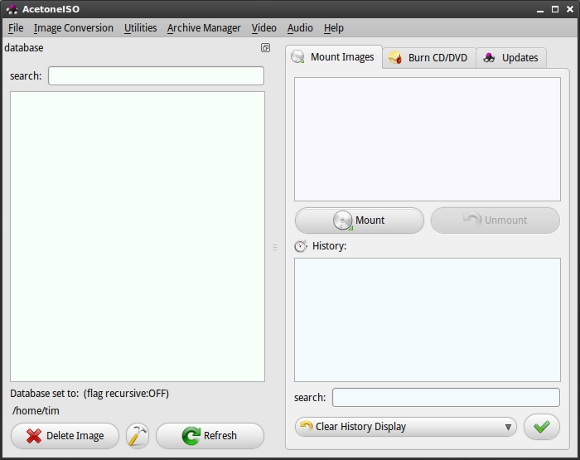Image resolution: width=580 pixels, height=460 pixels.
Task: Open the Audio menu
Action: coord(300,28)
